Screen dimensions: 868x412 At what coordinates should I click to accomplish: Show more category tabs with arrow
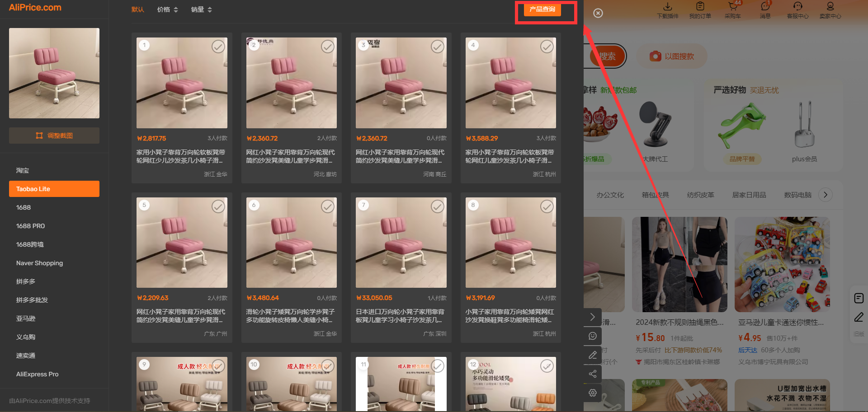826,195
